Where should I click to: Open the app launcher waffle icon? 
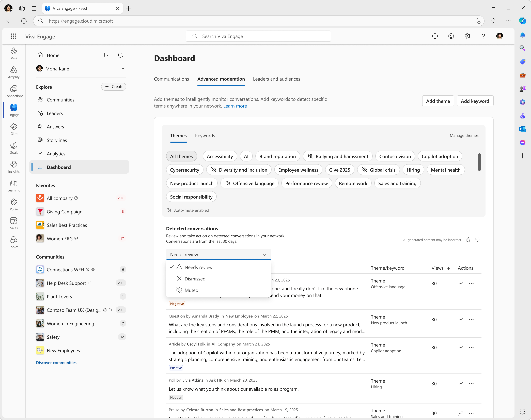point(14,36)
